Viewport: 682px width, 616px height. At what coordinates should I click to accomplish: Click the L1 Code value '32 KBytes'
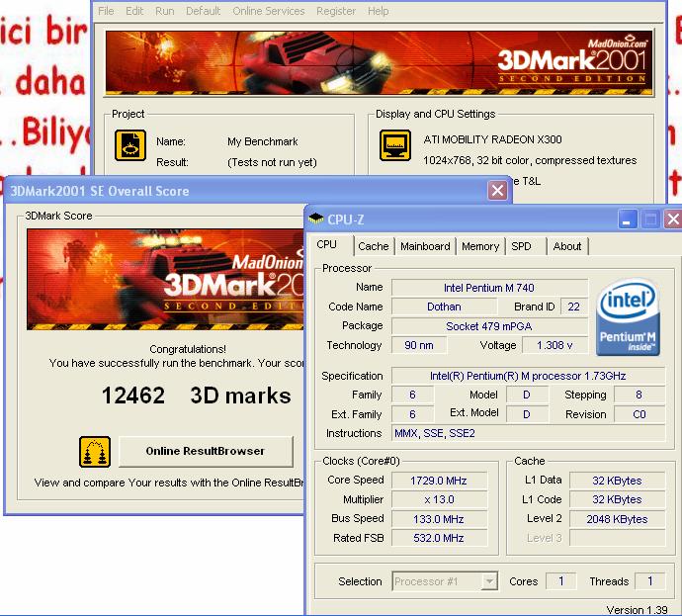[x=617, y=499]
